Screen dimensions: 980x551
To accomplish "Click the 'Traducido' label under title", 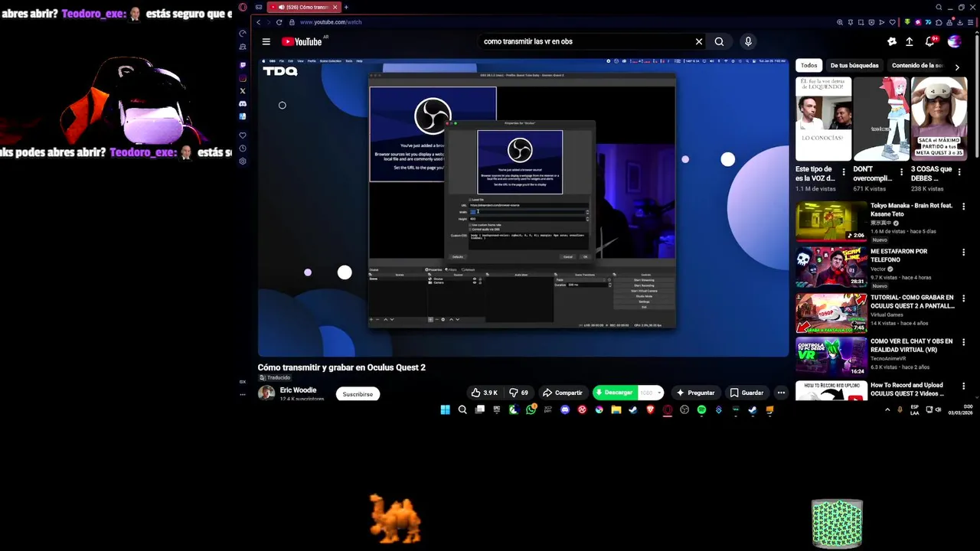I will pos(275,378).
